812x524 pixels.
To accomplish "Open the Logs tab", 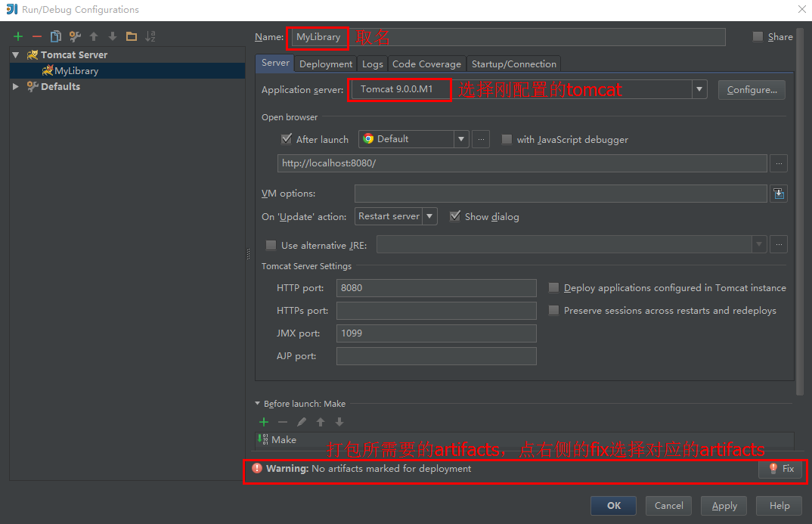I will coord(372,64).
